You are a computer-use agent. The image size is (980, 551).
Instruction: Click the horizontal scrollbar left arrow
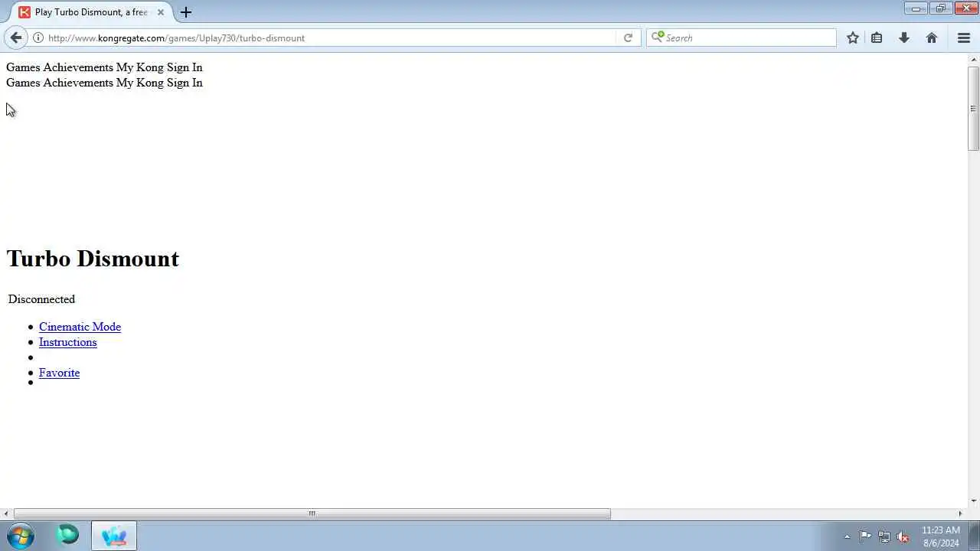click(x=6, y=514)
